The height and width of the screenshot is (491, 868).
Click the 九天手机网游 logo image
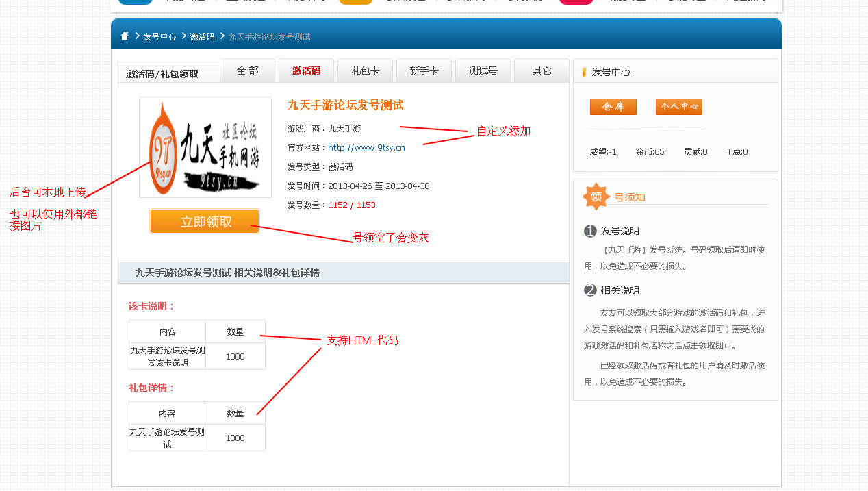tap(205, 147)
